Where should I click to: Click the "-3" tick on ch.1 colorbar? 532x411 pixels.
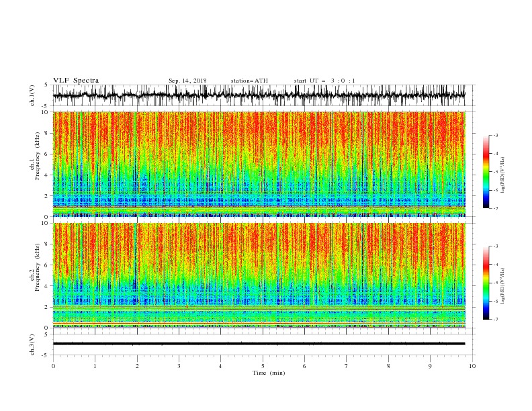(495, 135)
